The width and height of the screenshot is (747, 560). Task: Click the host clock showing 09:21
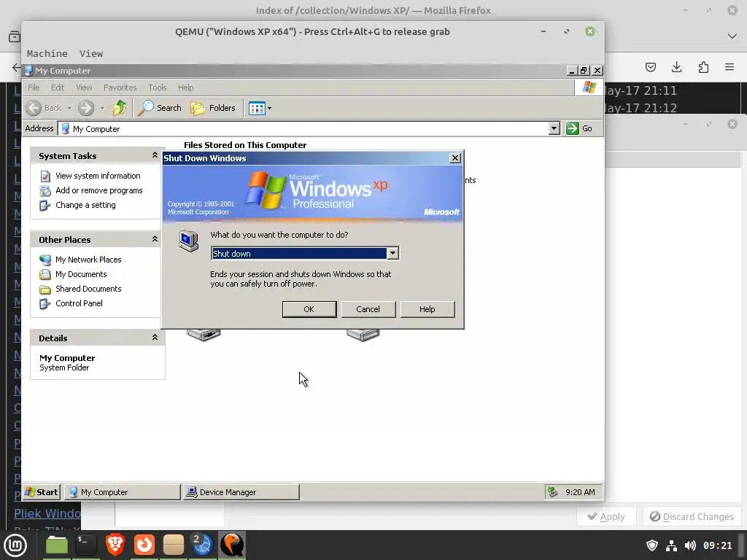pyautogui.click(x=718, y=545)
